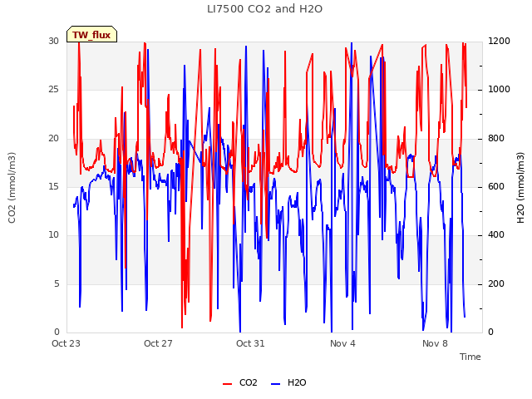Click the 800 value on H2O axis
Viewport: 532px width, 399px height.
[x=496, y=139]
